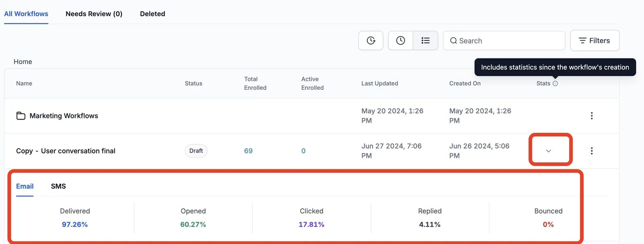This screenshot has height=244, width=644.
Task: Click the Home breadcrumb
Action: [x=23, y=62]
